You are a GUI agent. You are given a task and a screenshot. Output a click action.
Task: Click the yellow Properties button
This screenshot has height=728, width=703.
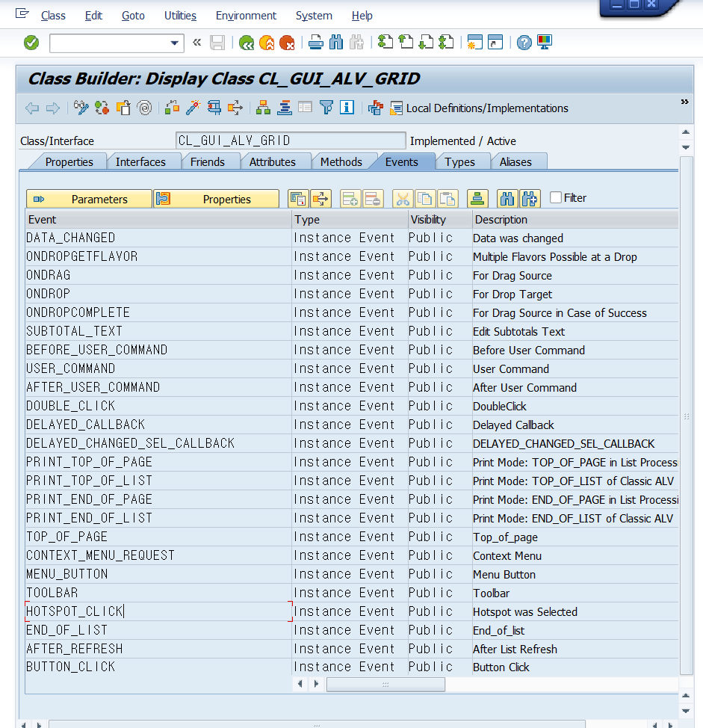pyautogui.click(x=216, y=199)
